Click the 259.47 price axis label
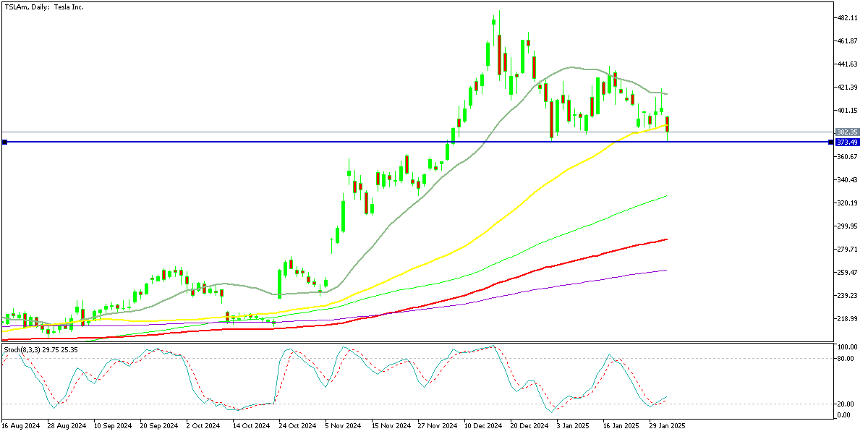The height and width of the screenshot is (434, 868). click(847, 272)
